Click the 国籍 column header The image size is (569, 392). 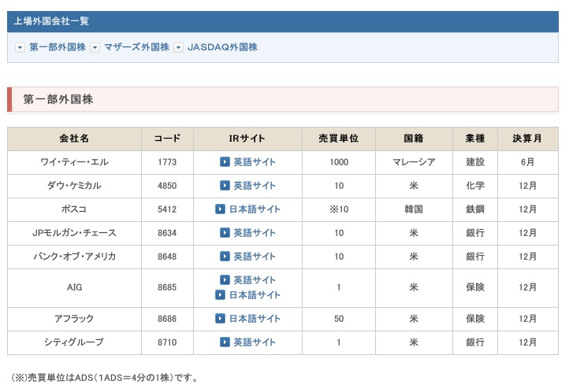point(414,139)
